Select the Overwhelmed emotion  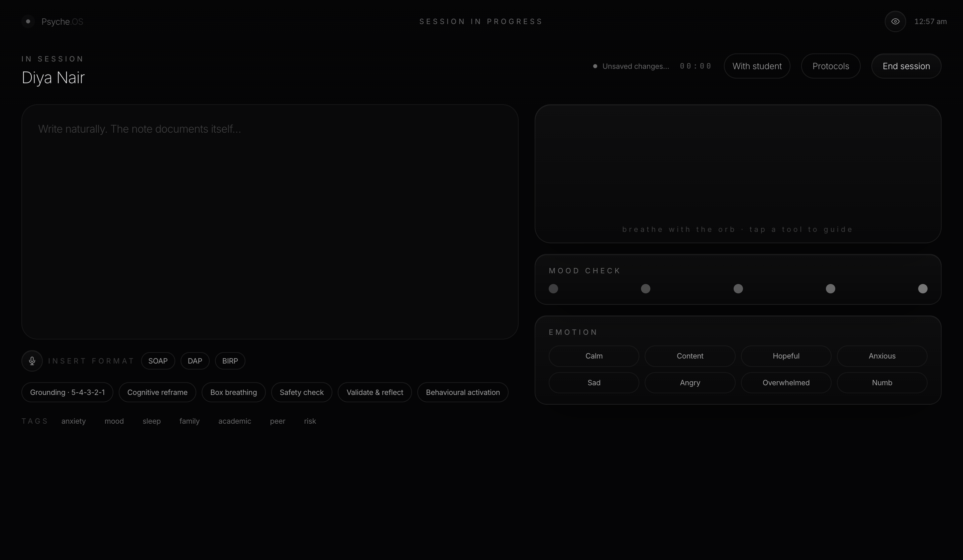pyautogui.click(x=786, y=382)
